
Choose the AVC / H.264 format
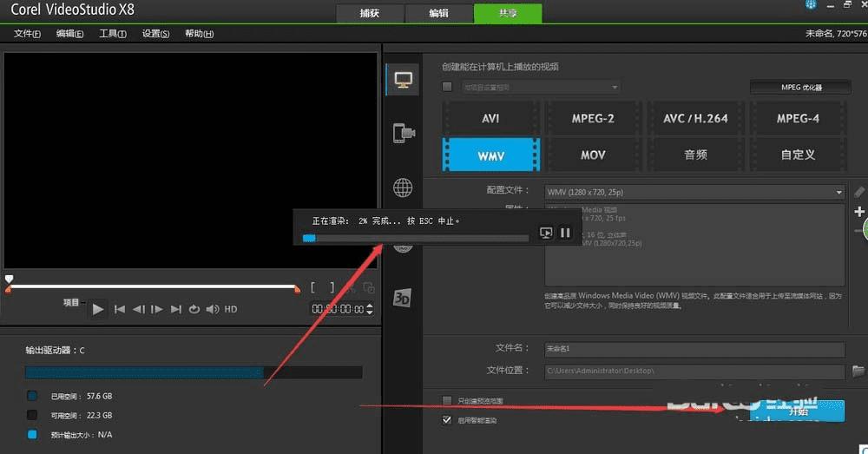point(695,118)
